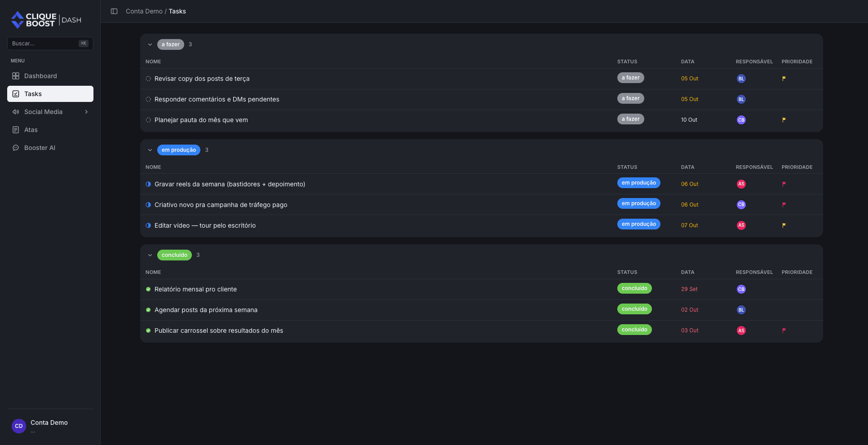Click red flag on 'Publicar carrossel' row

[x=784, y=330]
